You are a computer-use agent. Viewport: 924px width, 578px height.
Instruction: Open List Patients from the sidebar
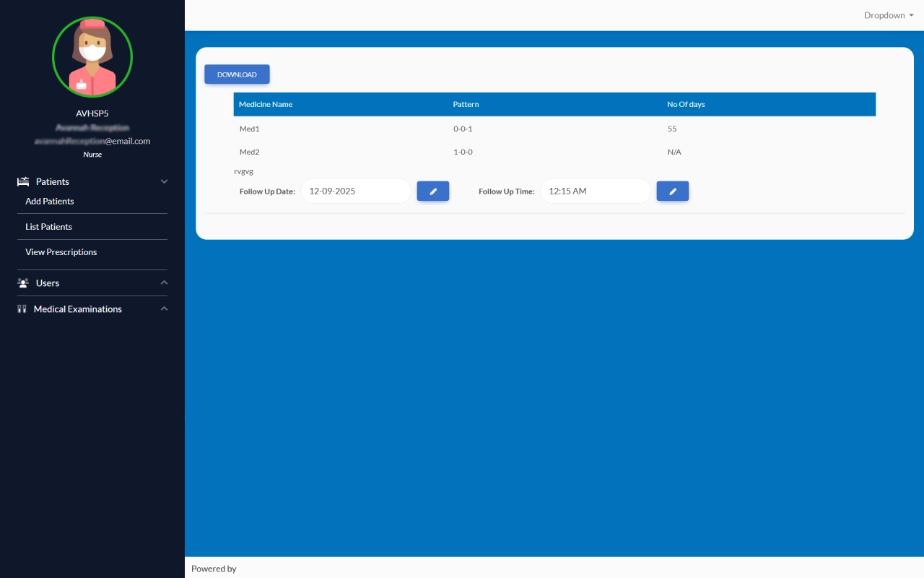(49, 227)
